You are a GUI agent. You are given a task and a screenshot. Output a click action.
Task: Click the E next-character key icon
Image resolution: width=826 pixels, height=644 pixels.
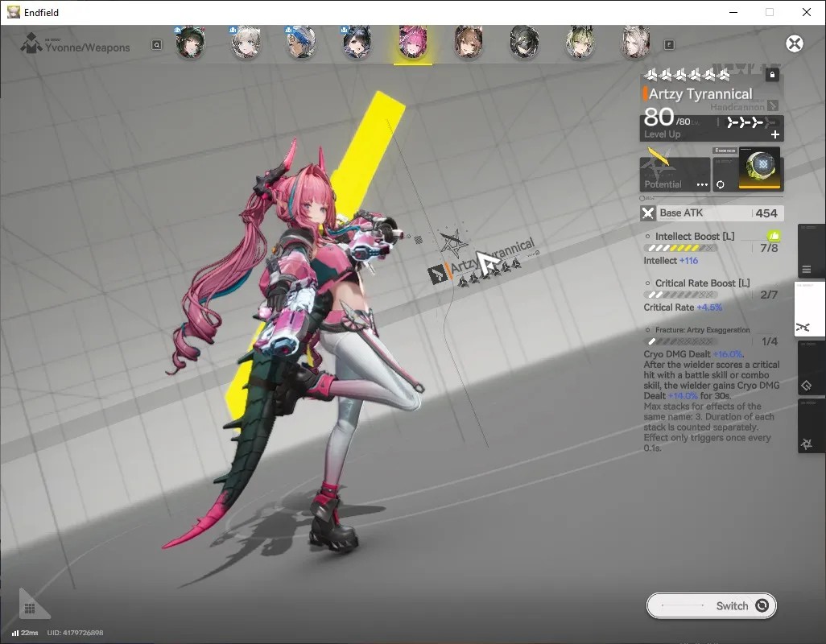(669, 45)
